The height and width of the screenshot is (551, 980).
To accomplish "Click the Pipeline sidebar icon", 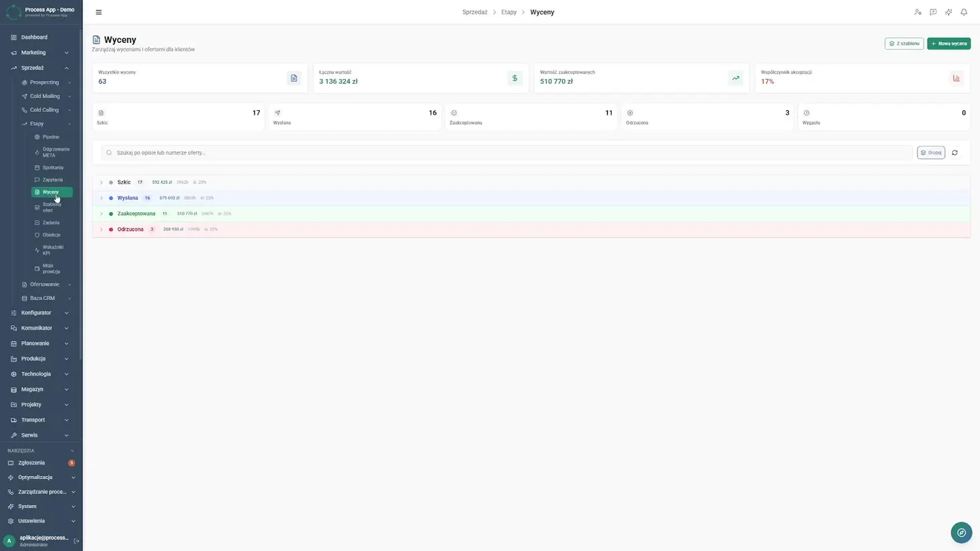I will (37, 137).
